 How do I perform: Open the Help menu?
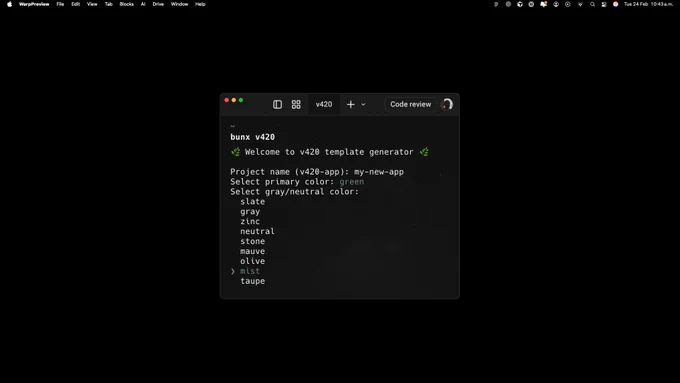click(200, 4)
